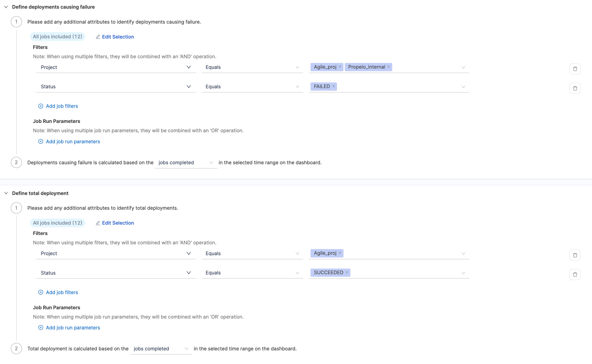Delete the Project filter in failure section
Viewport: 592px width, 364px height.
point(575,69)
